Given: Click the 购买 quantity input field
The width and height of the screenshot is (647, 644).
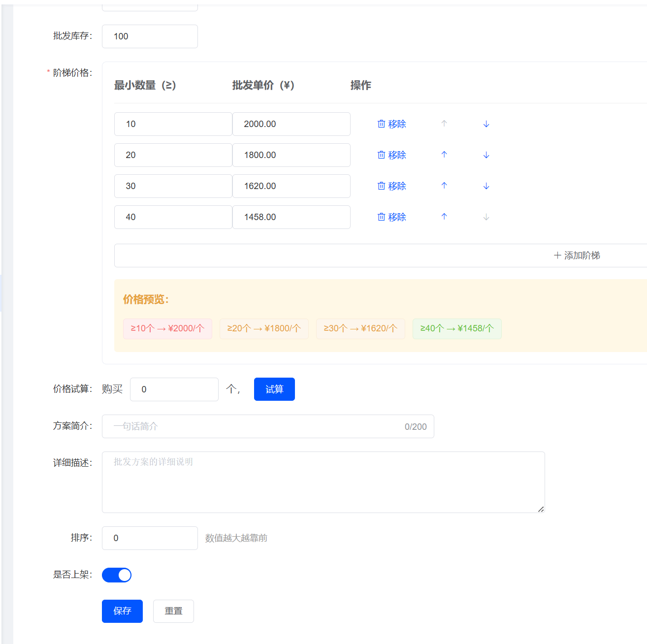Looking at the screenshot, I should (x=174, y=389).
